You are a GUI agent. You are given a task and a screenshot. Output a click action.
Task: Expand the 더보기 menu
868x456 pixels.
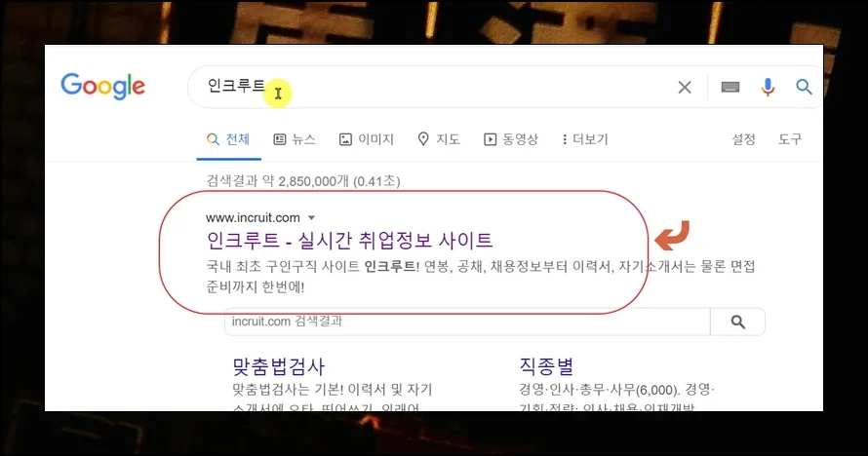(585, 139)
